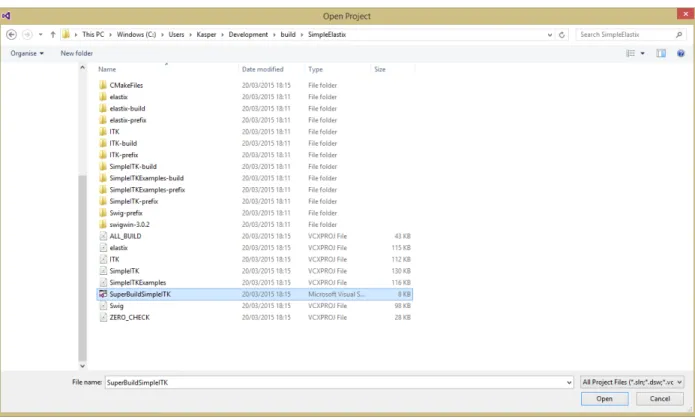Refresh the SimpleElastix folder view

pos(562,35)
